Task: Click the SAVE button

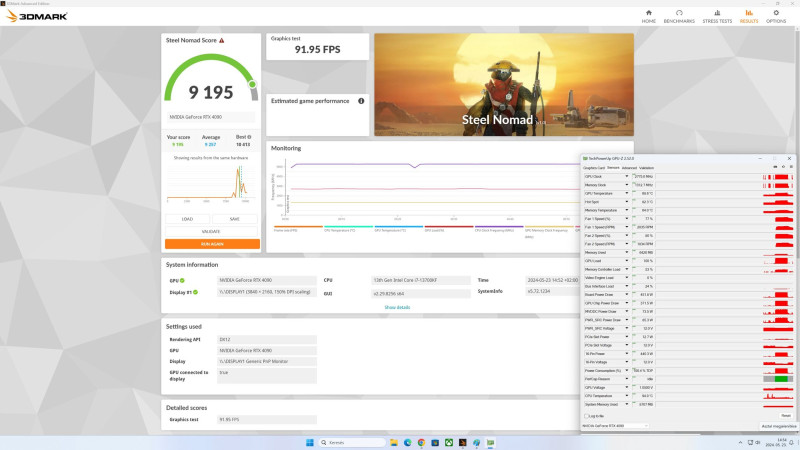Action: pos(235,219)
